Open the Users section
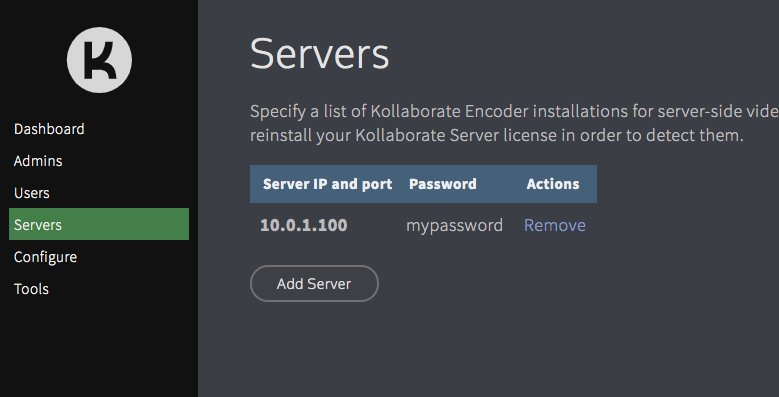Screen dimensions: 779x397 click(x=31, y=193)
